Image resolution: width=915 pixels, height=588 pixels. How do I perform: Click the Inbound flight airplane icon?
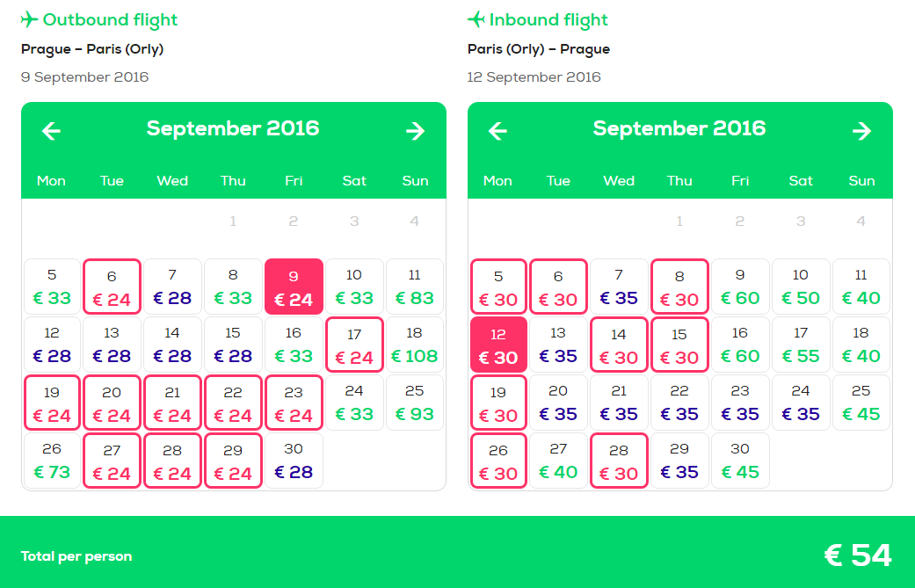(x=476, y=20)
